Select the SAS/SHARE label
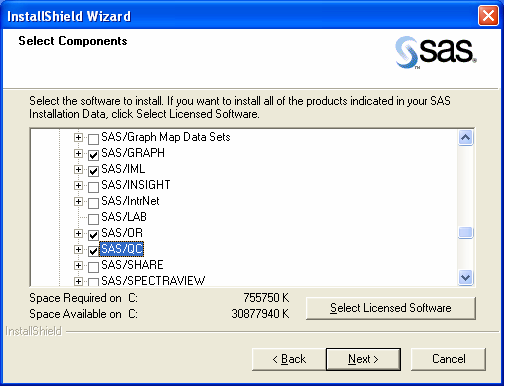The width and height of the screenshot is (505, 387). pyautogui.click(x=132, y=265)
